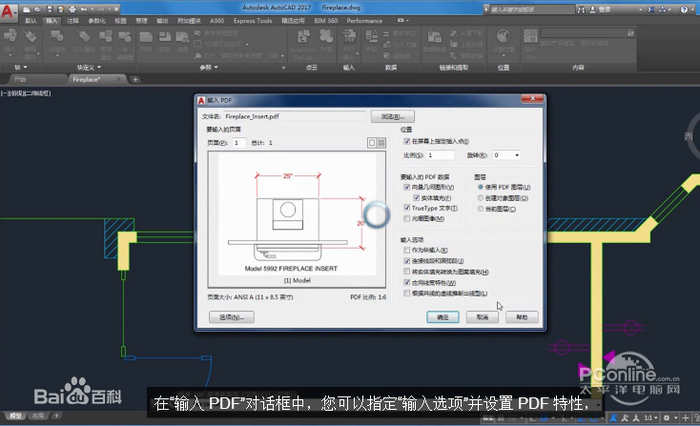The height and width of the screenshot is (426, 700).
Task: Switch to single page preview view icon
Action: [x=371, y=143]
